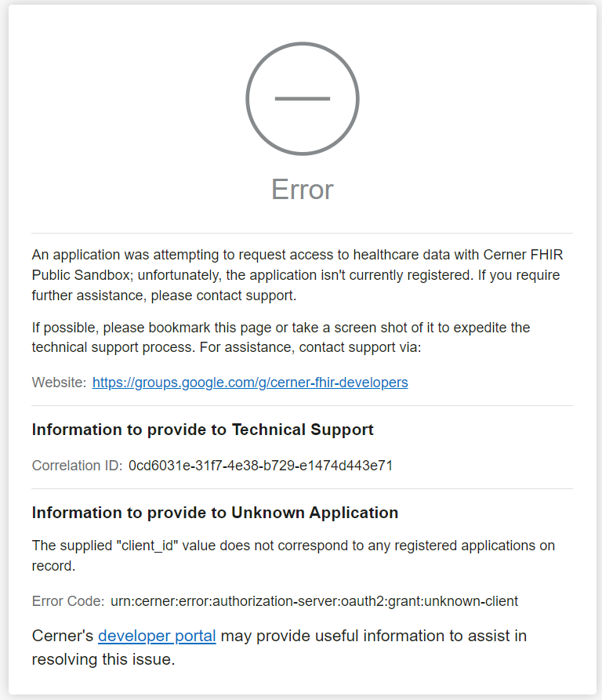Click the divider line below Error heading
The image size is (602, 700).
coord(302,233)
